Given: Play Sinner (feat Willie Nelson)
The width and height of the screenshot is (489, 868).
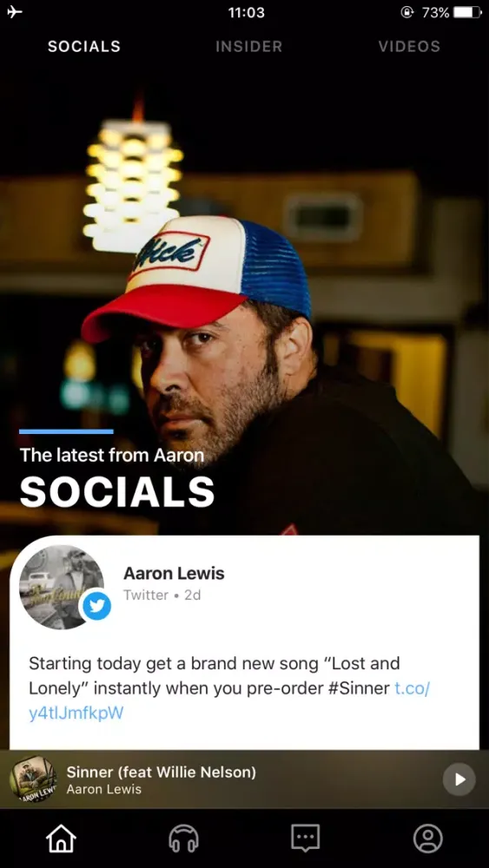Looking at the screenshot, I should [x=459, y=779].
